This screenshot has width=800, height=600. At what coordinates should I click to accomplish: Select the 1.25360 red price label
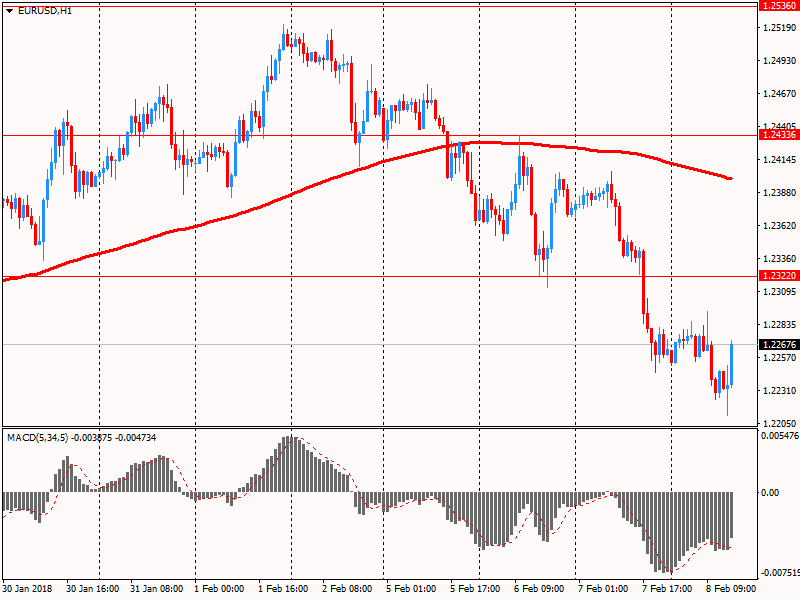pos(779,6)
